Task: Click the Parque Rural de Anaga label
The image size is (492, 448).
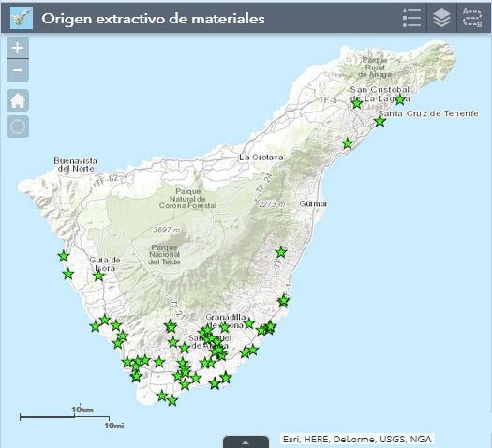Action: (x=375, y=67)
